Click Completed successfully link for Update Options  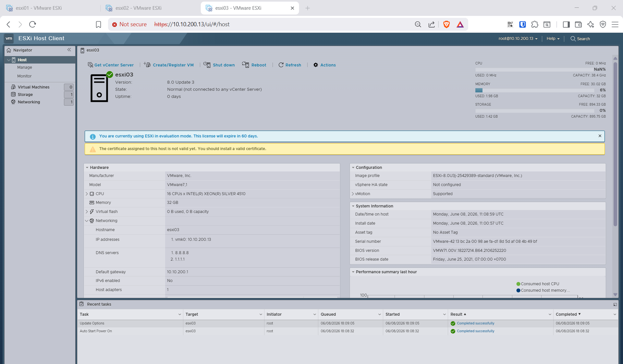(x=476, y=323)
